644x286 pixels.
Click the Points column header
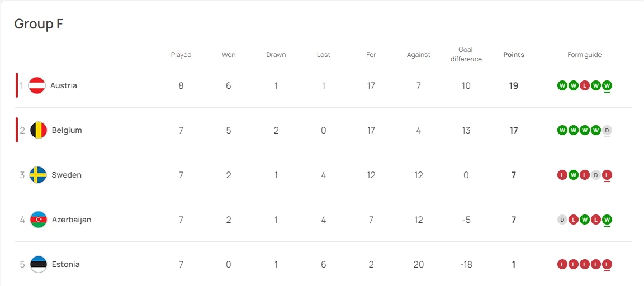(514, 55)
